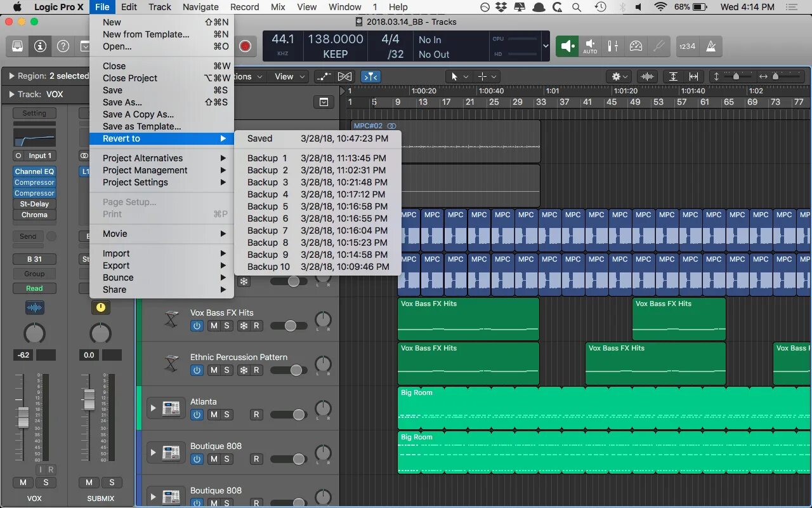The width and height of the screenshot is (812, 508).
Task: Click the Vox Bass FX Hits track icon
Action: tap(171, 319)
